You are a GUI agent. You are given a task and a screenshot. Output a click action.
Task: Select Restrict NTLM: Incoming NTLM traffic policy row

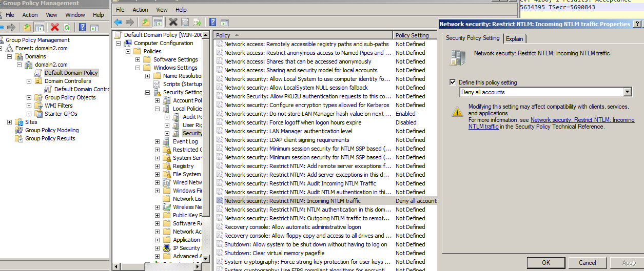326,201
